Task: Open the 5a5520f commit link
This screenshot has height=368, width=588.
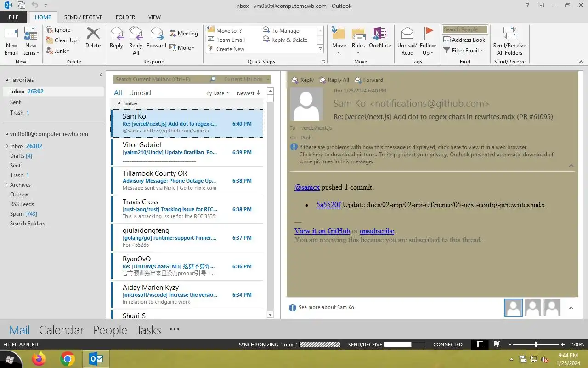Action: [x=328, y=205]
